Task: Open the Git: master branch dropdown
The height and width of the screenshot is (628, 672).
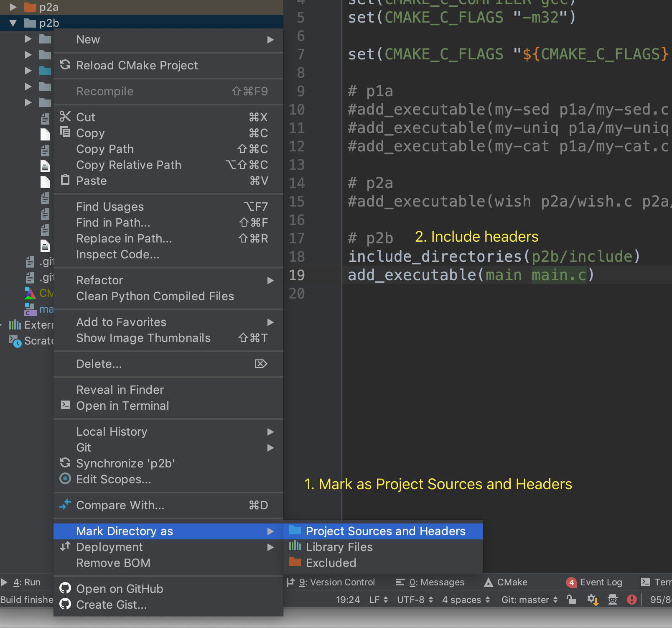Action: click(x=529, y=600)
